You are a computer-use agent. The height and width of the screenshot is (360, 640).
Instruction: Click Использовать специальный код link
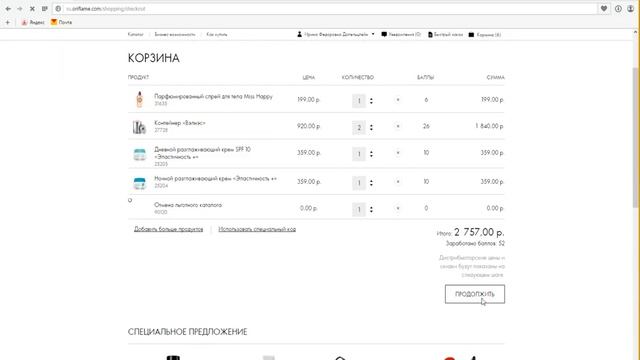[257, 229]
